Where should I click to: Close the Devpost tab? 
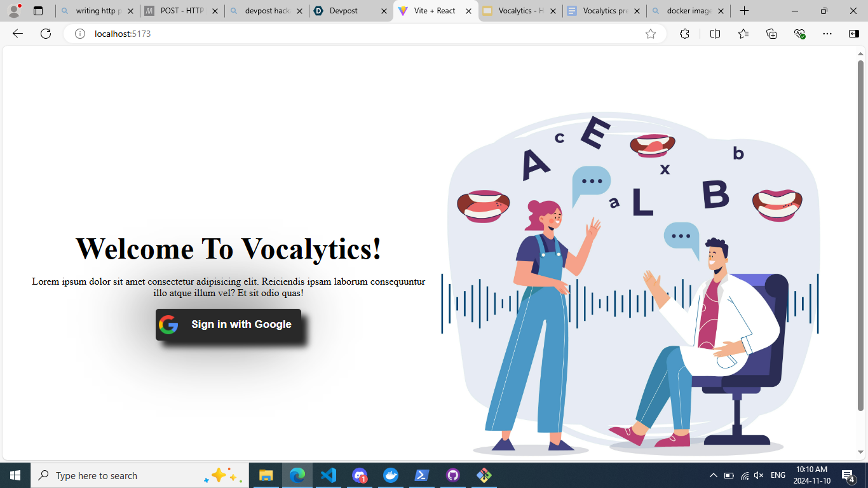[x=384, y=11]
